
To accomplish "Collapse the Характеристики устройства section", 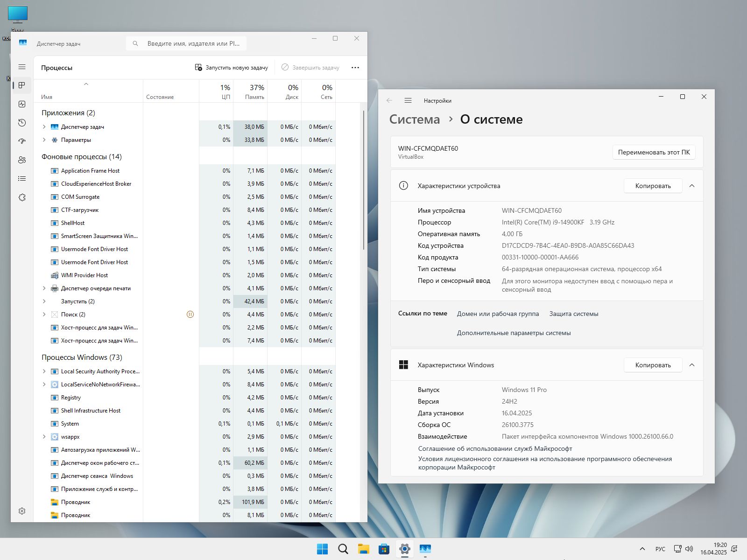I will coord(692,186).
